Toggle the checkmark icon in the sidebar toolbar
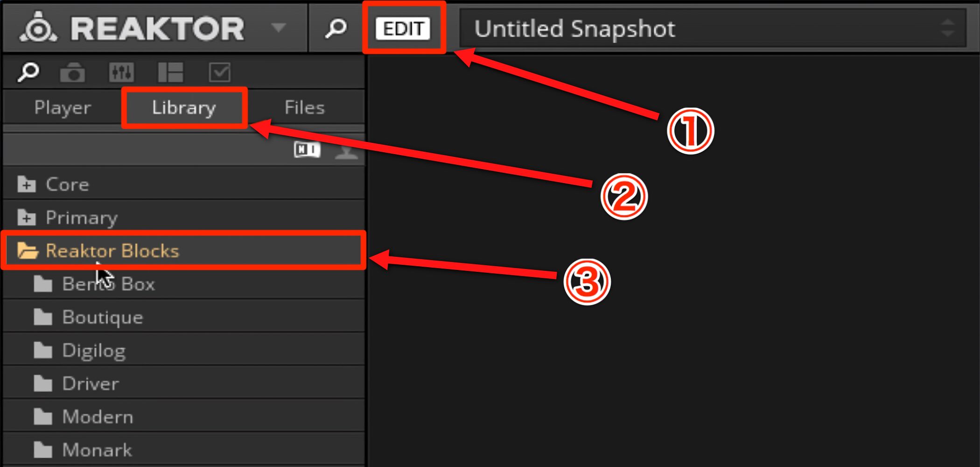980x467 pixels. (x=219, y=72)
